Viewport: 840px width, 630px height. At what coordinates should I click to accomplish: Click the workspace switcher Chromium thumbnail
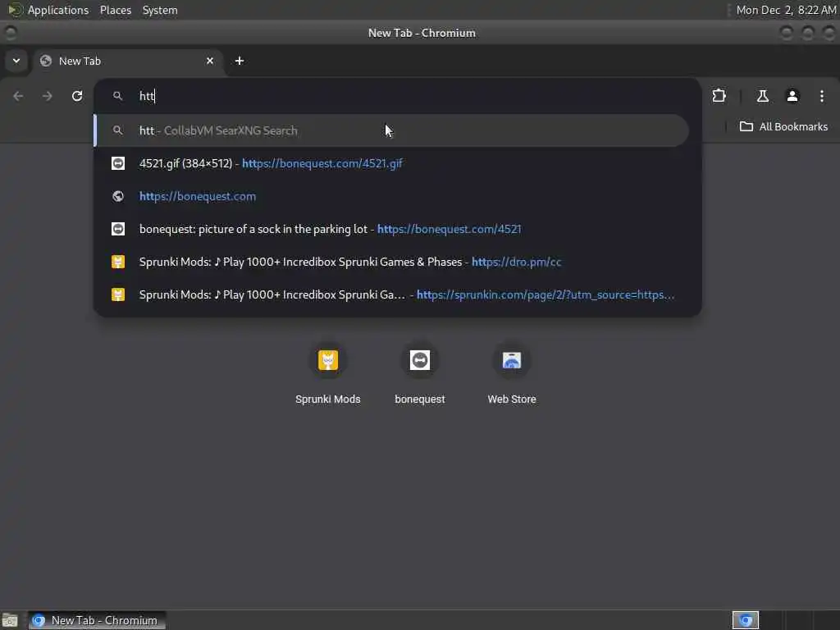point(746,620)
